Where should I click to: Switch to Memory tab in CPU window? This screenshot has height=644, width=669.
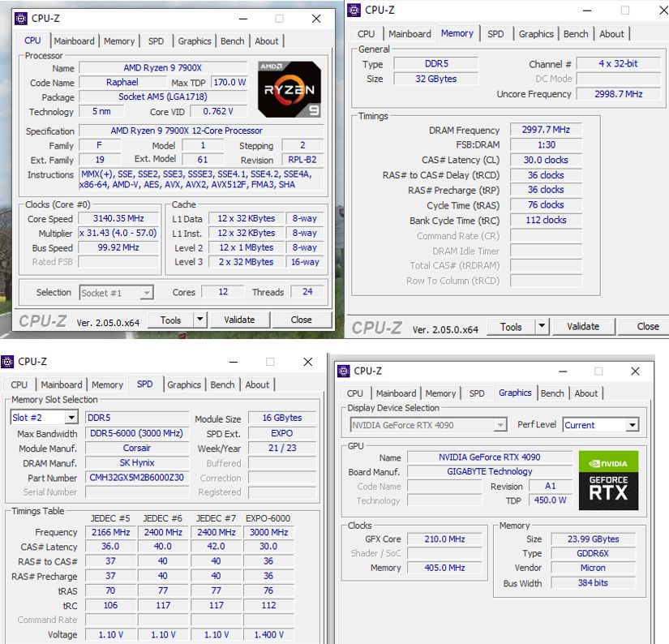[119, 41]
